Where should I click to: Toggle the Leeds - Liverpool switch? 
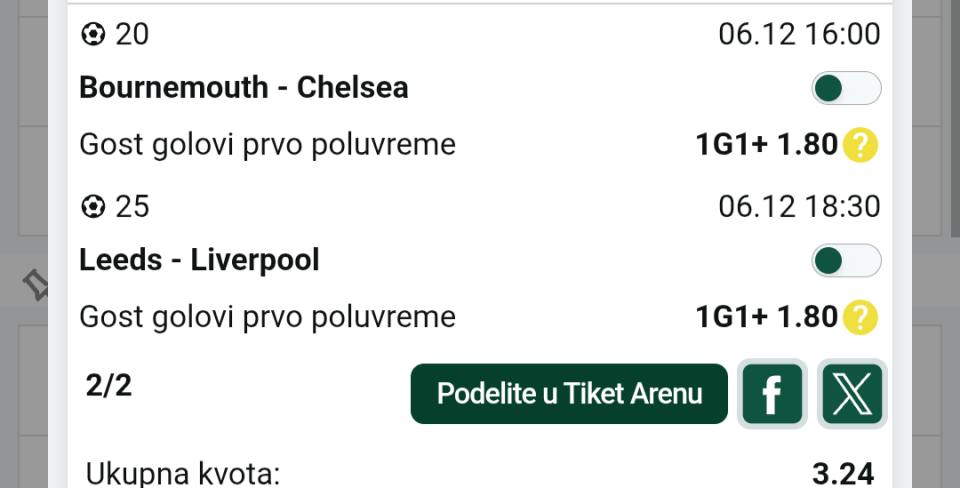point(846,261)
